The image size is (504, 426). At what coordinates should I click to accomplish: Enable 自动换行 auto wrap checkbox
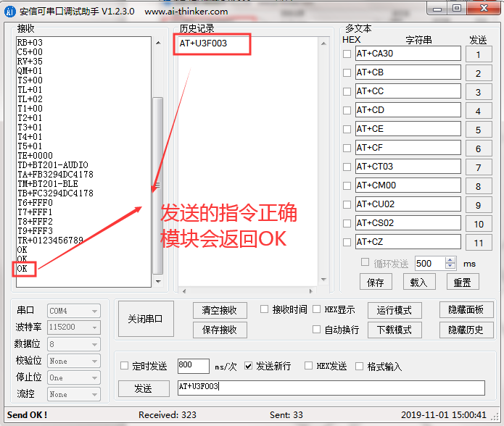(317, 330)
